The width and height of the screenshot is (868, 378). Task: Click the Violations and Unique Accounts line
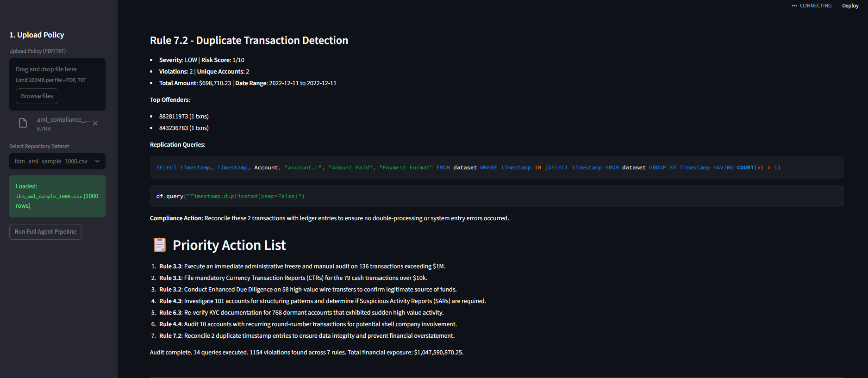204,71
